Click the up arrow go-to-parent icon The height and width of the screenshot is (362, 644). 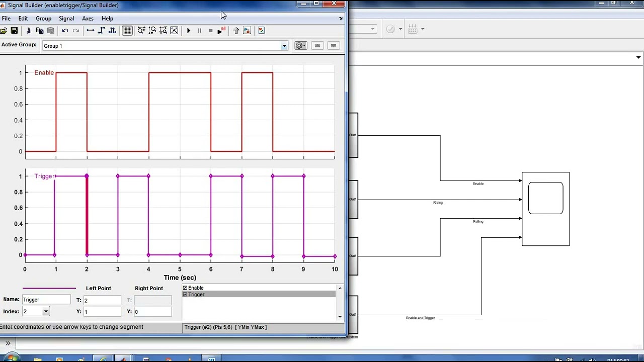(236, 31)
